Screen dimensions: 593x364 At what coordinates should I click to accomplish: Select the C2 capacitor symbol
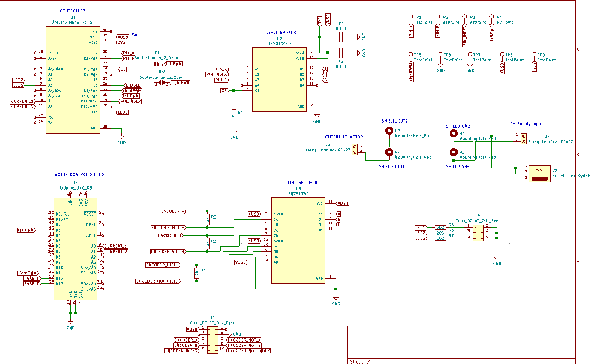tap(342, 53)
